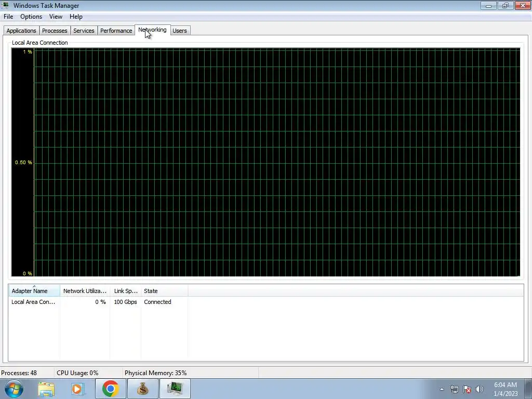This screenshot has height=399, width=532.
Task: Minimize the Task Manager window
Action: [x=488, y=5]
